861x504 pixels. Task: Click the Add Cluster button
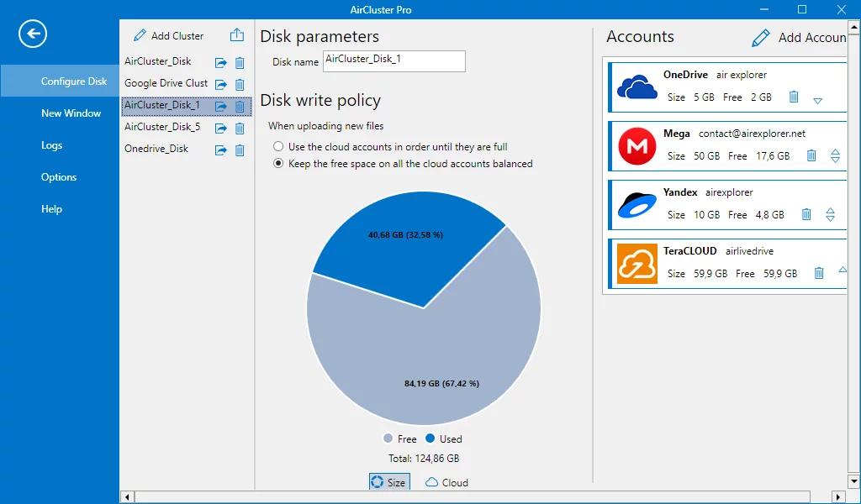168,36
